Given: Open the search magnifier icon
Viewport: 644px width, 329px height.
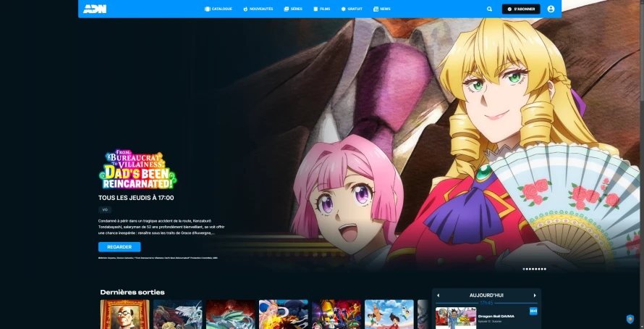Looking at the screenshot, I should tap(489, 9).
